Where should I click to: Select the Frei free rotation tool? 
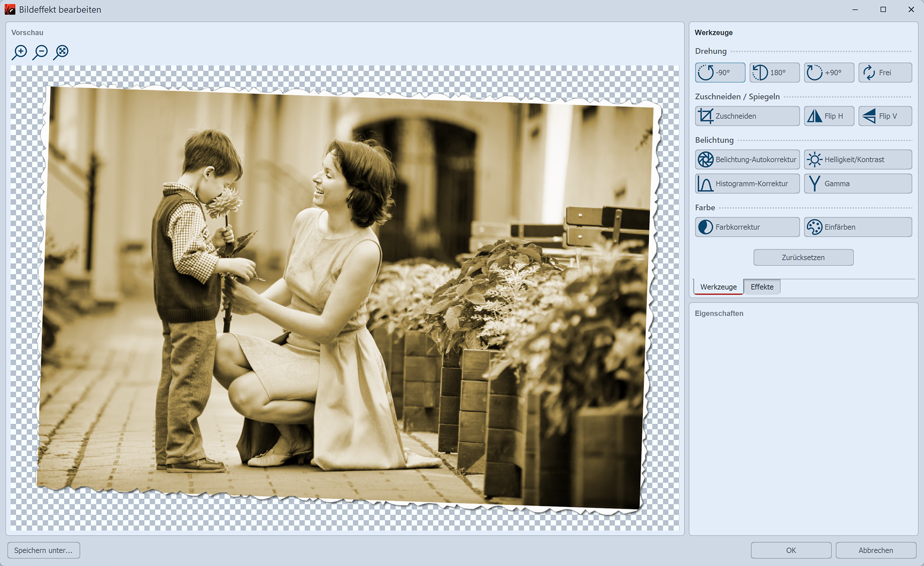tap(885, 73)
